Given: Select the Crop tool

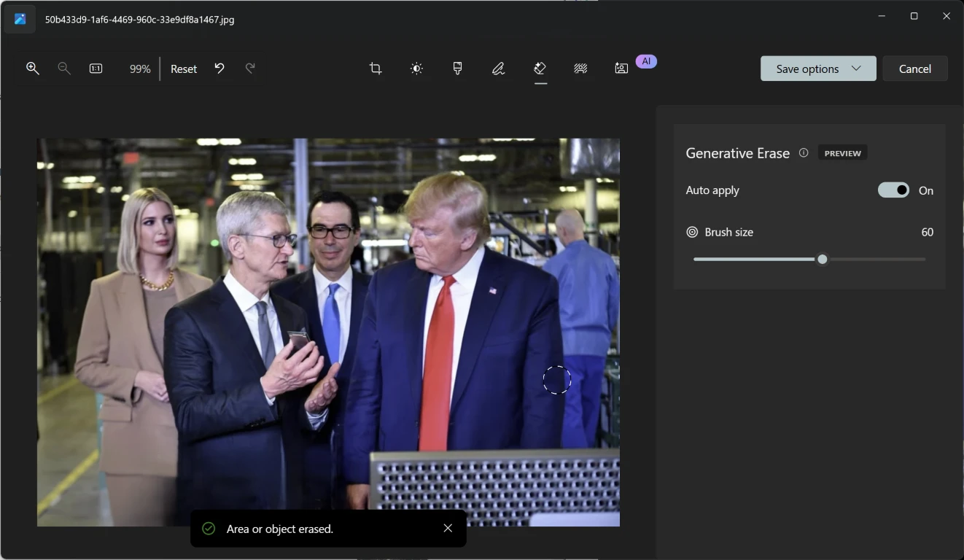Looking at the screenshot, I should (376, 69).
